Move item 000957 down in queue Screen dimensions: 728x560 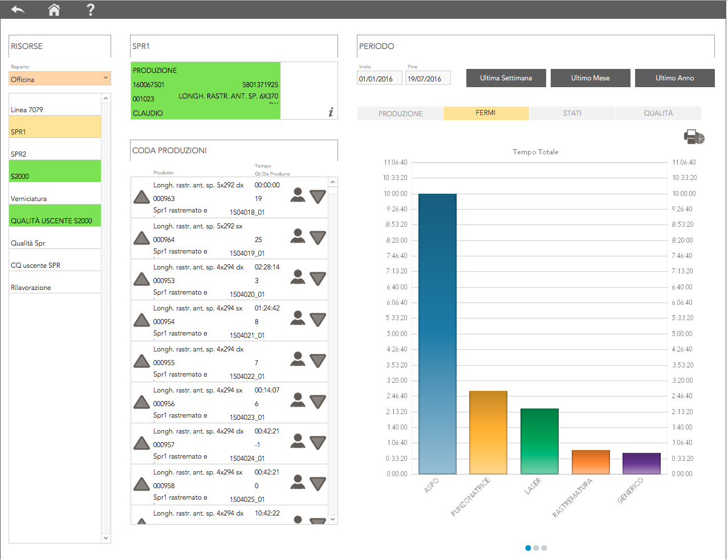pos(318,443)
